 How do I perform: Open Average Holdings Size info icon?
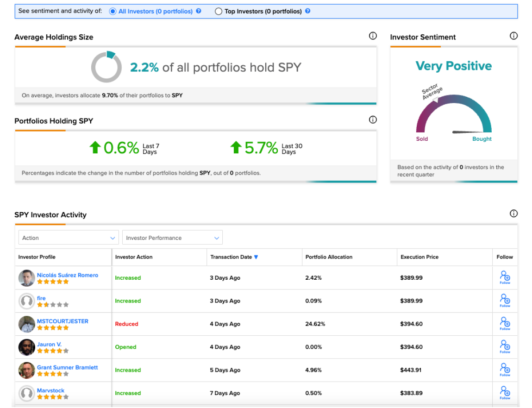pos(373,36)
